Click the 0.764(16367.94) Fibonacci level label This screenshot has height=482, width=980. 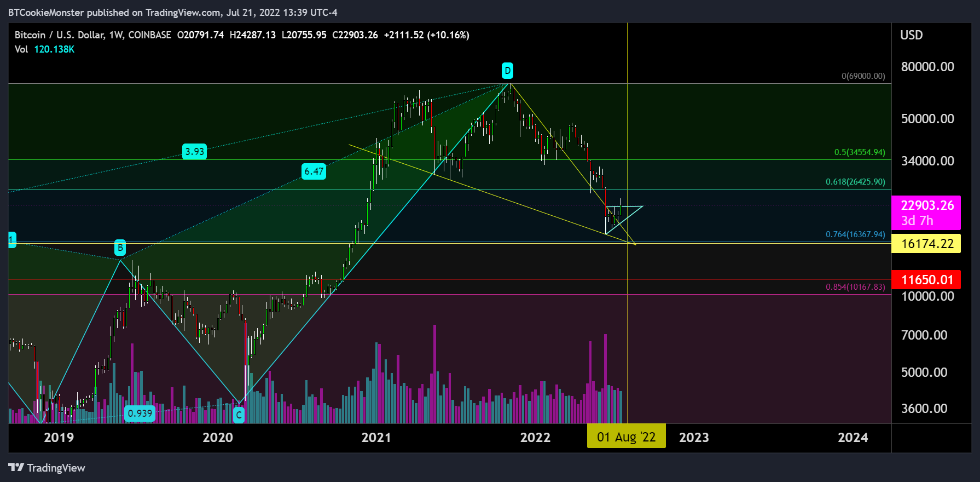855,234
